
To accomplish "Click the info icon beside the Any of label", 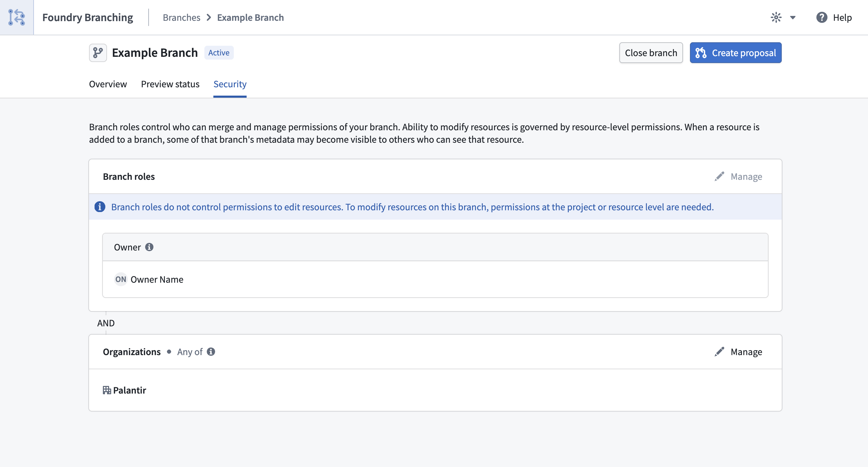I will pyautogui.click(x=211, y=352).
